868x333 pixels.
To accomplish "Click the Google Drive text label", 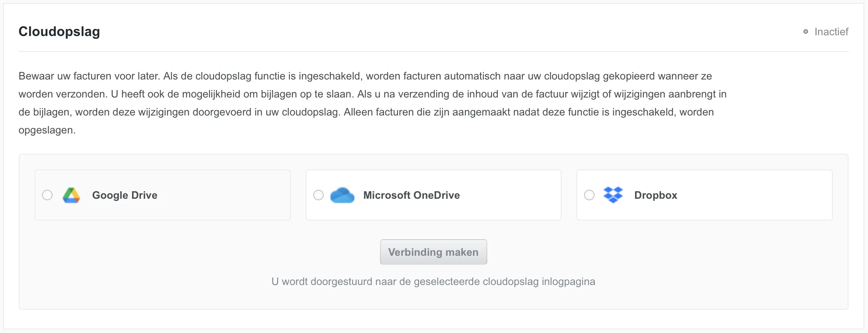I will tap(125, 195).
